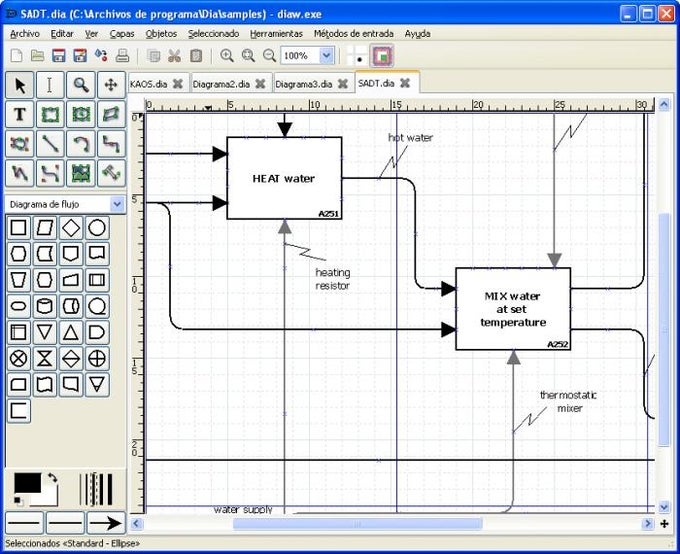Click the Print icon

coord(122,56)
